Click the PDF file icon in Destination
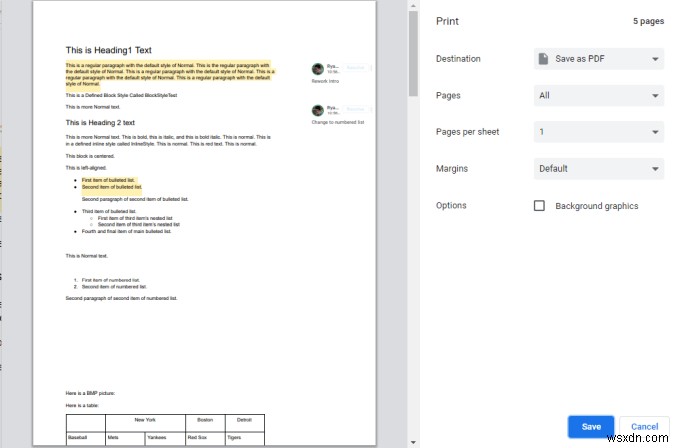 (x=543, y=59)
